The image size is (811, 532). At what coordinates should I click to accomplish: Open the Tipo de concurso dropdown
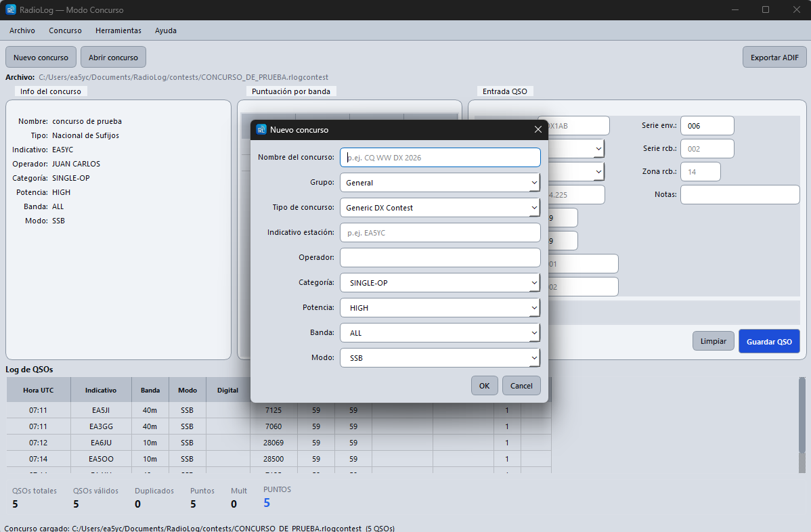pos(440,208)
